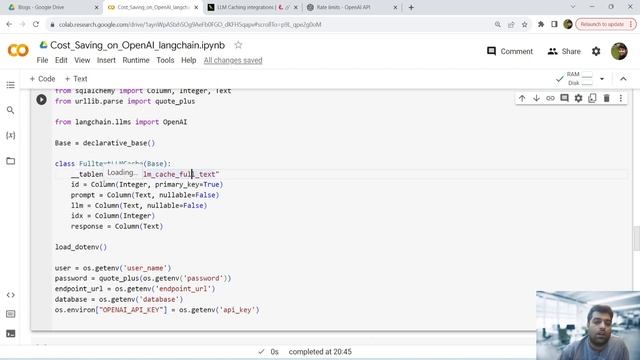Click the Base = declarative_base() line
Viewport: 640px width, 360px height.
105,143
